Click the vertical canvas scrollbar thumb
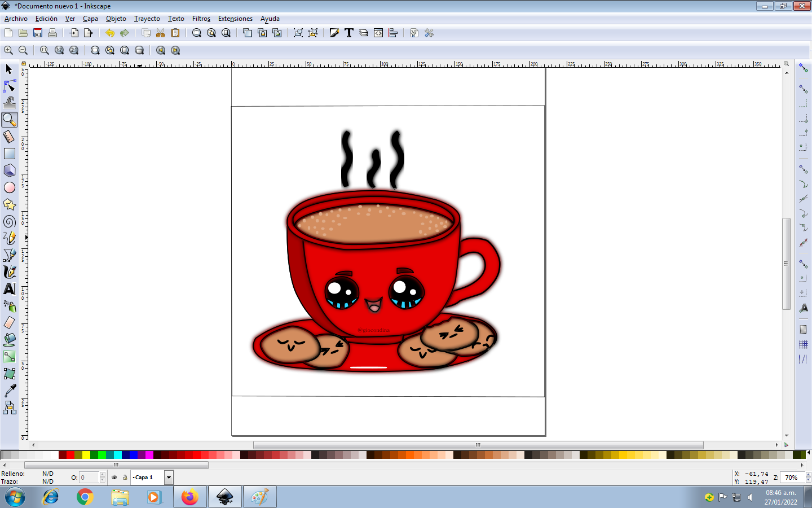This screenshot has height=508, width=812. pos(786,264)
